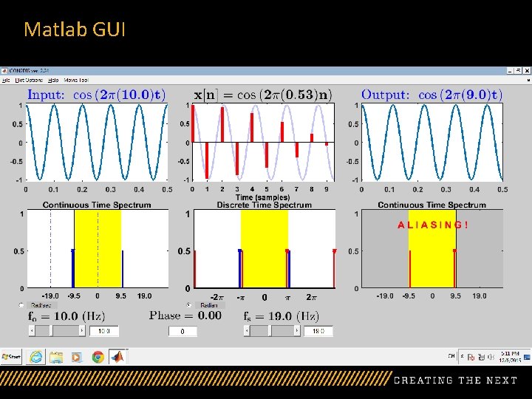Click the network tray icon
The width and height of the screenshot is (532, 399).
pyautogui.click(x=481, y=357)
